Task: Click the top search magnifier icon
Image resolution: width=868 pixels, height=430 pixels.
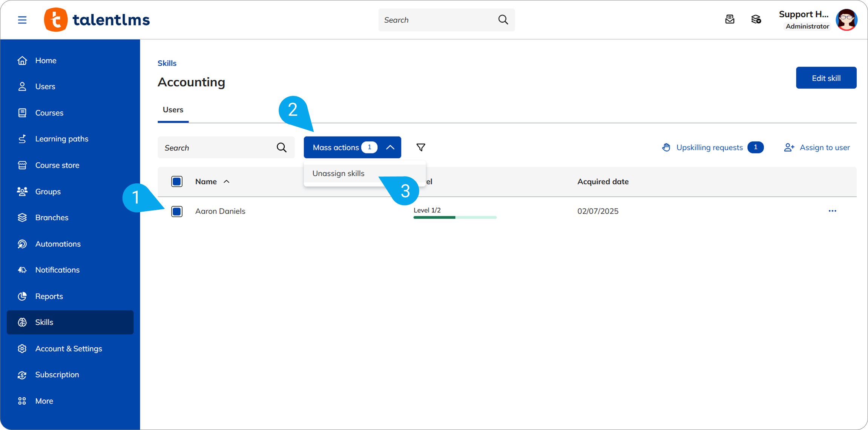Action: point(503,20)
